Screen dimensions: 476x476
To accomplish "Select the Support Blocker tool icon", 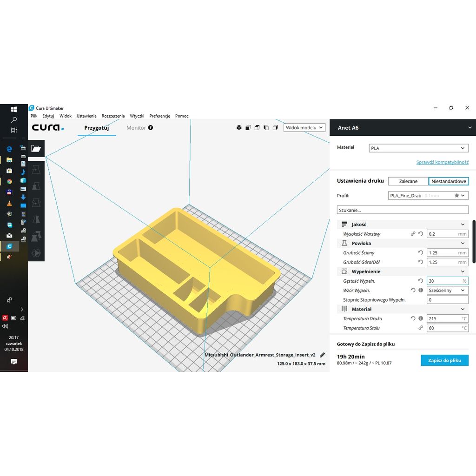I will pos(36,253).
